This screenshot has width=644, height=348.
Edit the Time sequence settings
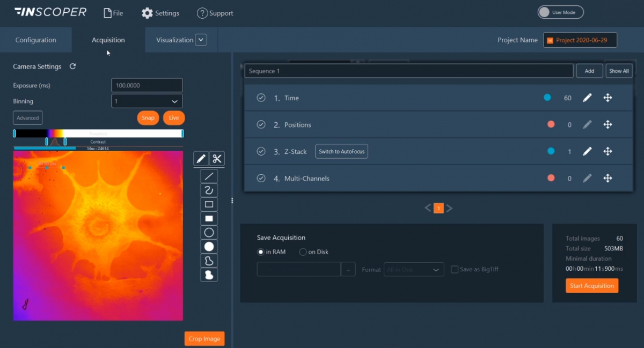587,98
